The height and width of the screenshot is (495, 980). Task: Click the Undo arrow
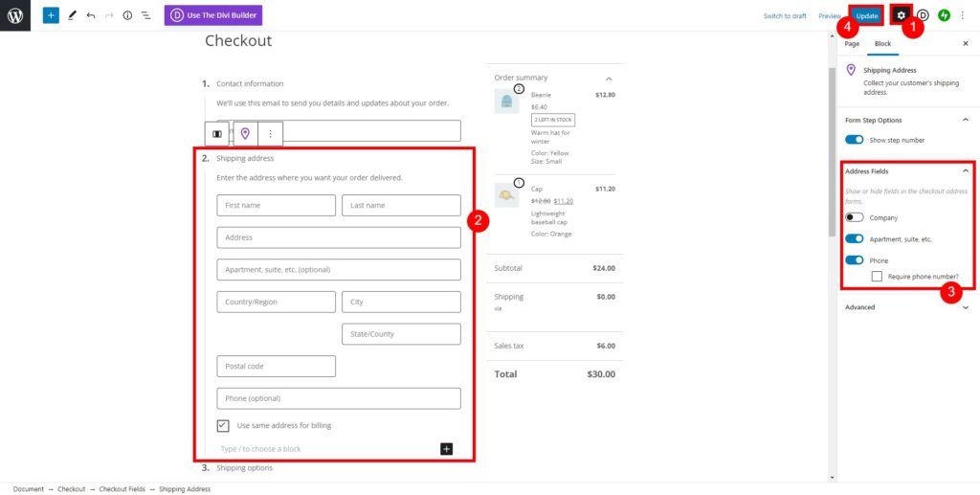coord(91,15)
